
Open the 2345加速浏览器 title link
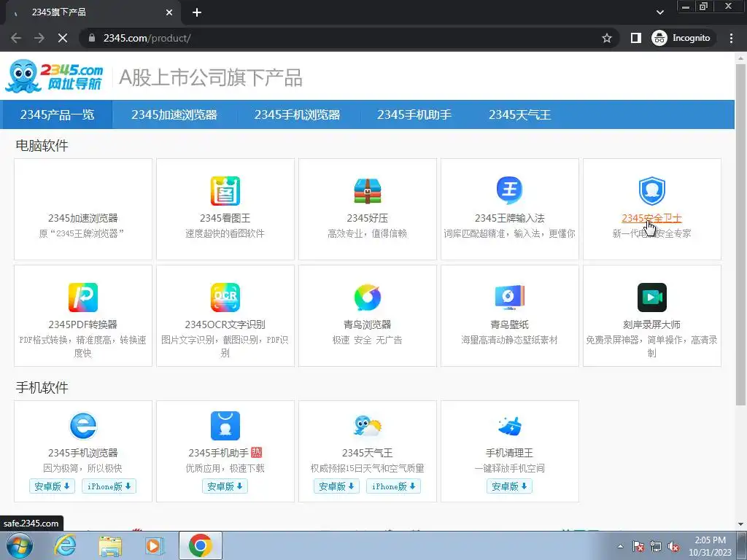[x=83, y=218]
